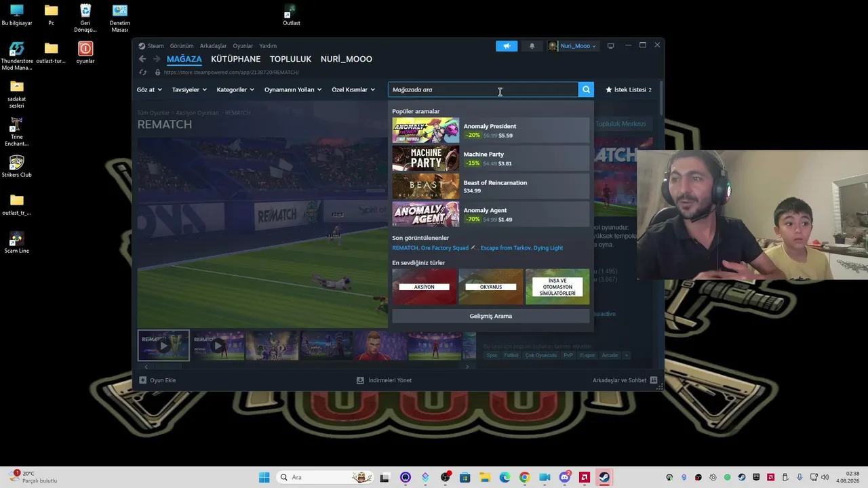Open AMD Software from the taskbar
Viewport: 868px width, 488px height.
point(584,477)
